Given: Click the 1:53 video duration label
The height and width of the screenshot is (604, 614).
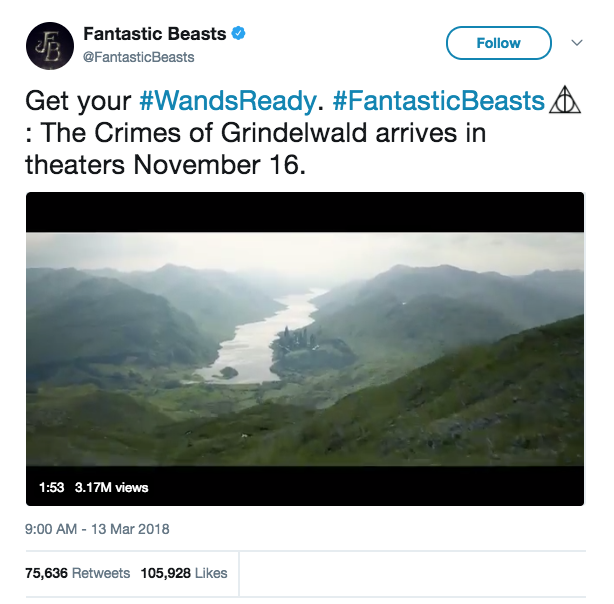Looking at the screenshot, I should 51,487.
